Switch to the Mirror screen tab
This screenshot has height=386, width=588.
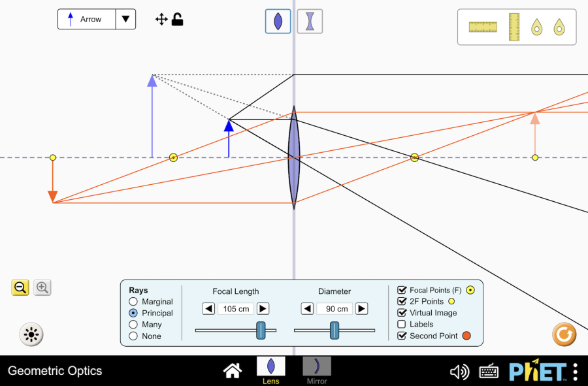point(317,370)
